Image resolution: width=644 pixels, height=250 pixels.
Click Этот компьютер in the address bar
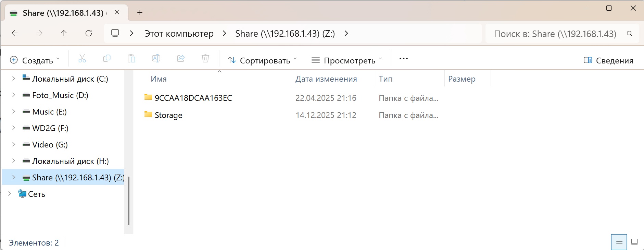[179, 34]
